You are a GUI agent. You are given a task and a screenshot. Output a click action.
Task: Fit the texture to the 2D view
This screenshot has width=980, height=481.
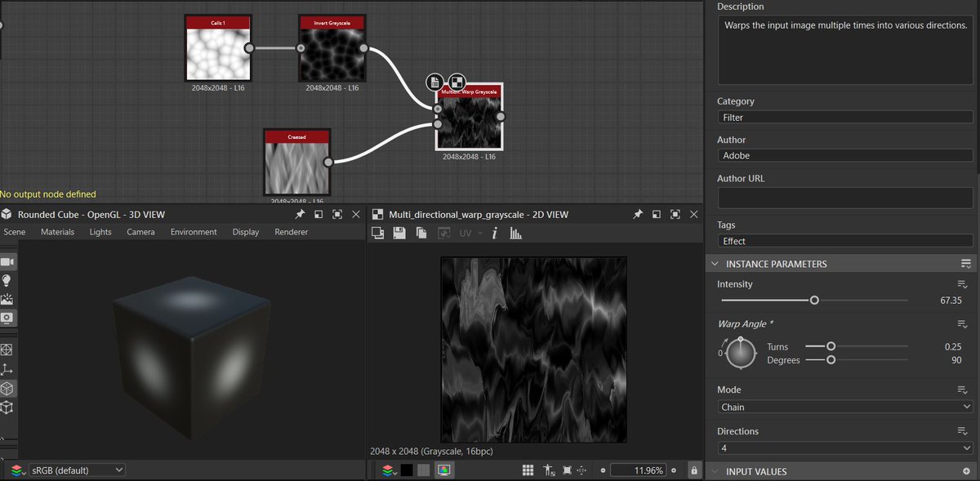tap(568, 470)
